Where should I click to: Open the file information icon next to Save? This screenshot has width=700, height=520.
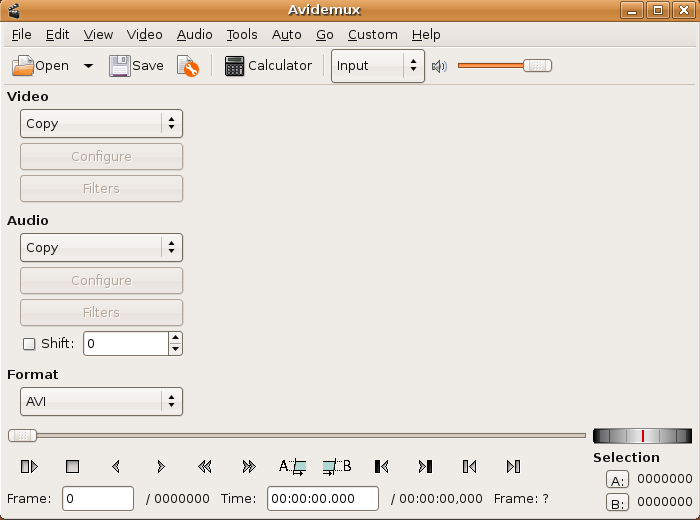(187, 66)
